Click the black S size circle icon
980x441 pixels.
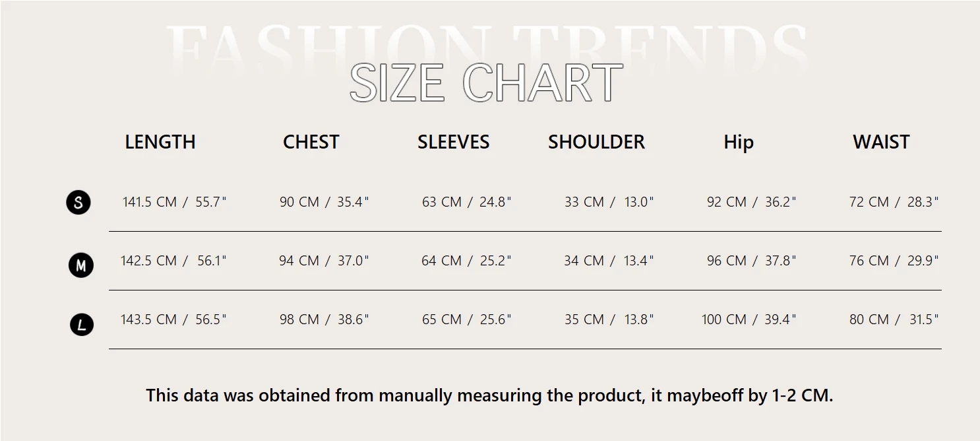pyautogui.click(x=78, y=202)
